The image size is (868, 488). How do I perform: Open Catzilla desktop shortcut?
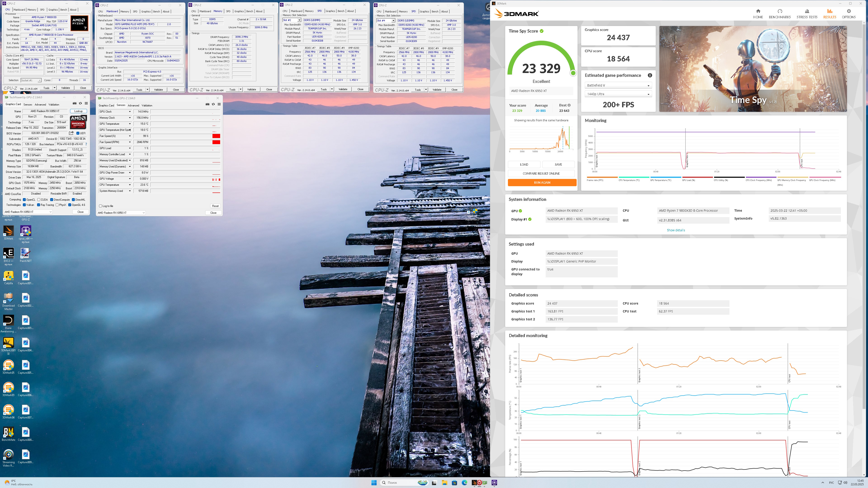8,277
